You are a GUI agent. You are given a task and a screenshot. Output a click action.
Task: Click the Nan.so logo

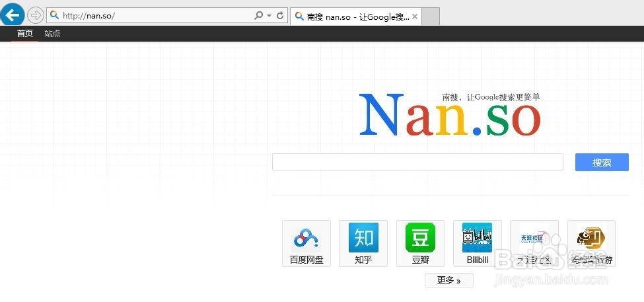450,115
